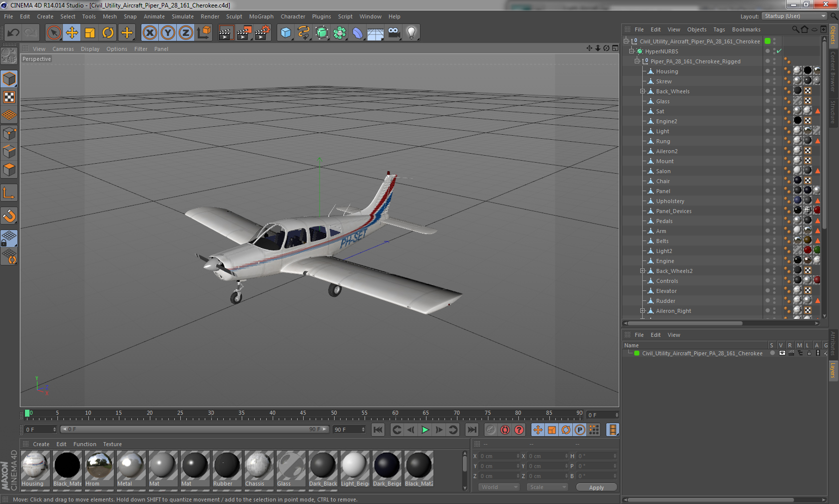Expand the Aileron_Right object
This screenshot has width=839, height=504.
(643, 311)
